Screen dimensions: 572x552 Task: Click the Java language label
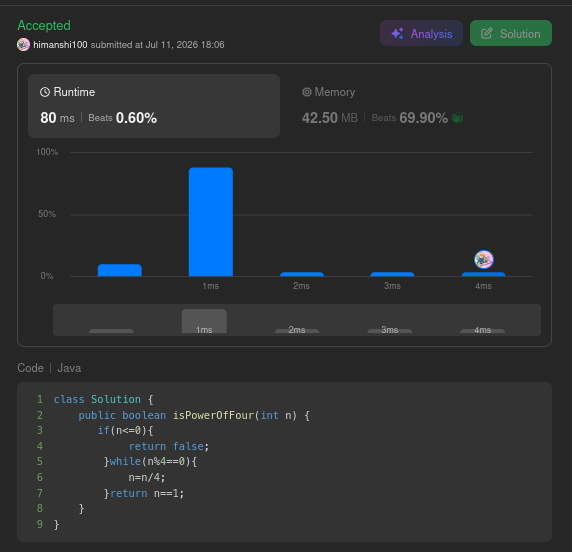tap(69, 368)
